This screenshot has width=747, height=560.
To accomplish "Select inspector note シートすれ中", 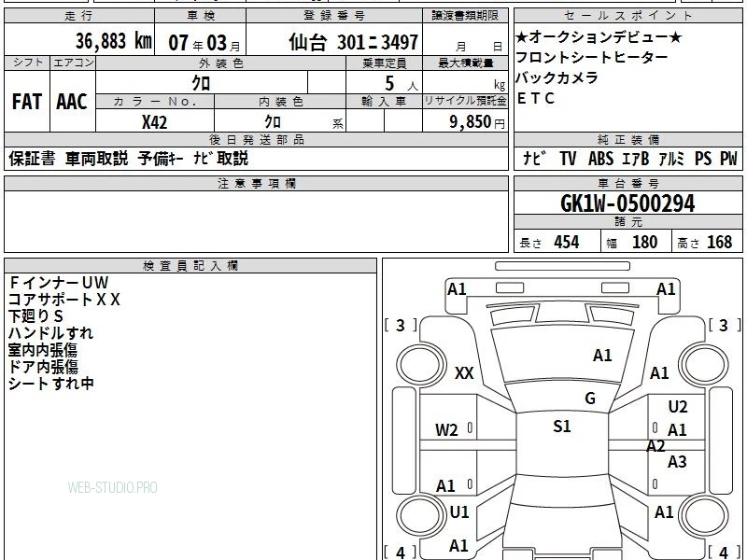I will [x=50, y=384].
